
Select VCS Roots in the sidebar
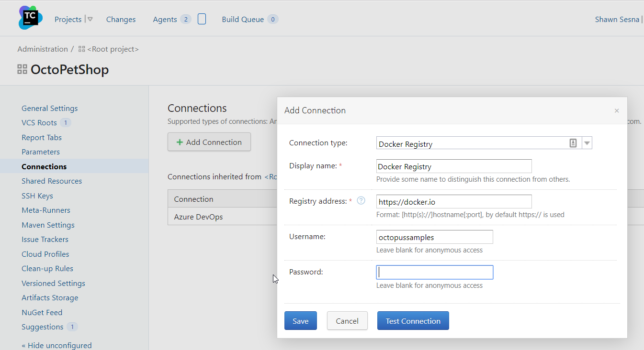click(x=39, y=123)
